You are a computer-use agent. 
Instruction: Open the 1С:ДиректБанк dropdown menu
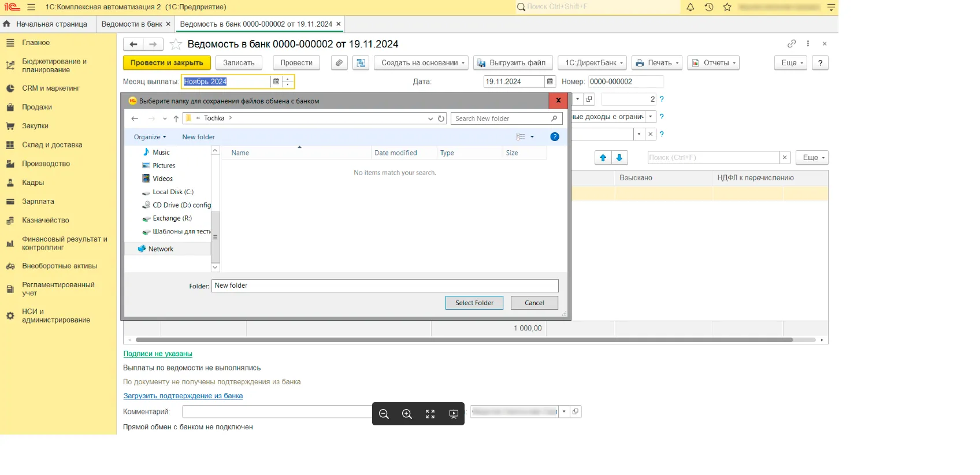[x=594, y=63]
